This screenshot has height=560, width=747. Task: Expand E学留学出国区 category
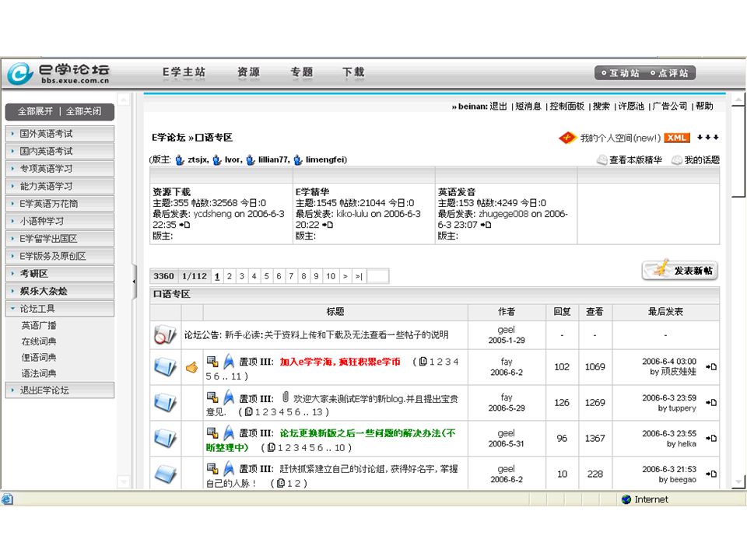click(x=60, y=239)
